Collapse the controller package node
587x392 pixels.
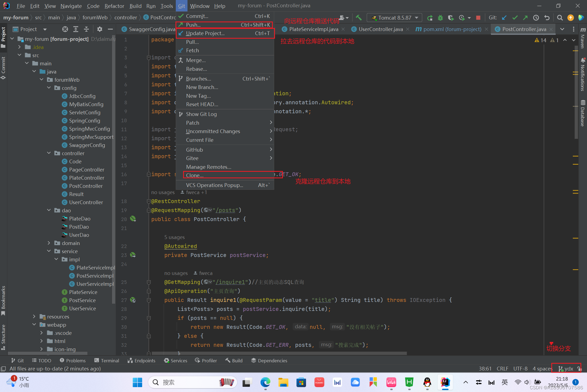[x=49, y=153]
